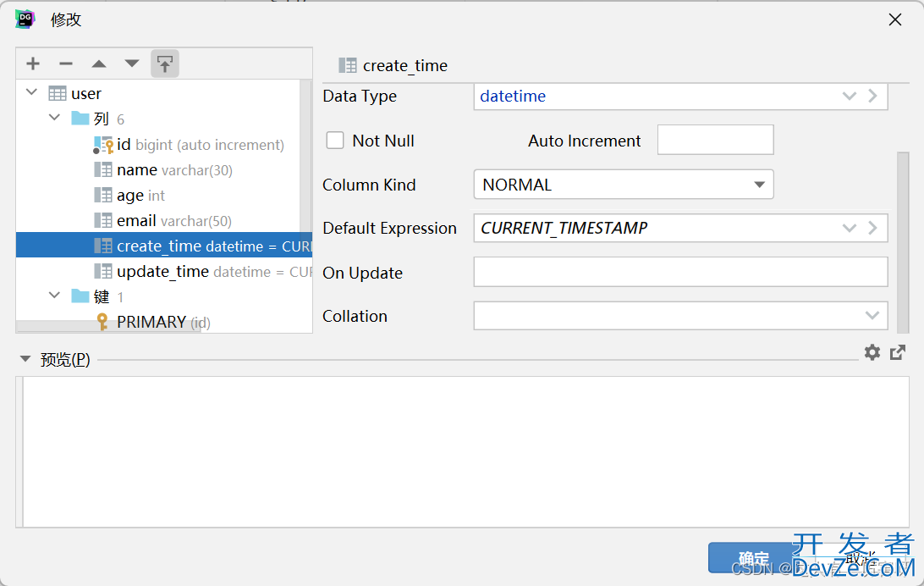
Task: Select the create_time datetime column
Action: [164, 246]
